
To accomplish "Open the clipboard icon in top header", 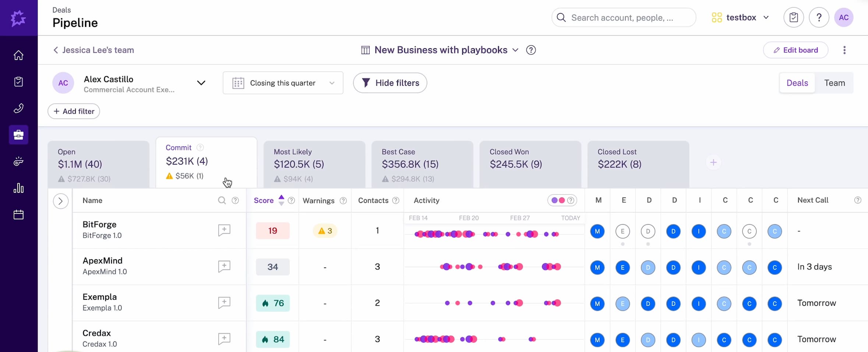I will click(x=793, y=17).
